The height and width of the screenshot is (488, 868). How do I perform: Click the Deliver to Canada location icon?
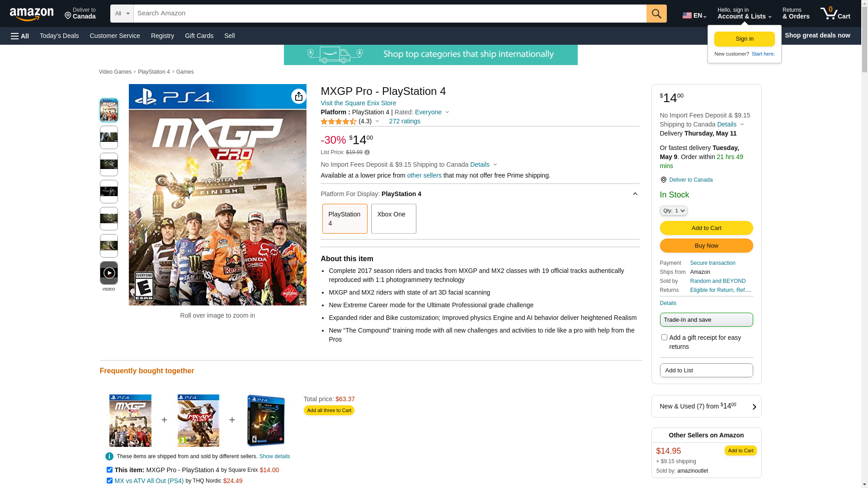663,180
